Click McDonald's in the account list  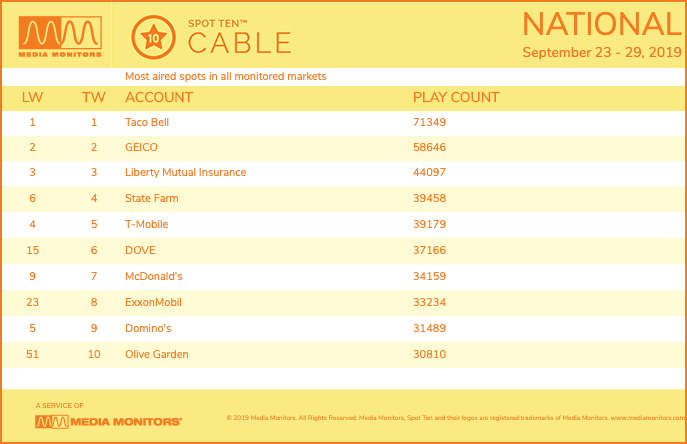[x=153, y=276]
